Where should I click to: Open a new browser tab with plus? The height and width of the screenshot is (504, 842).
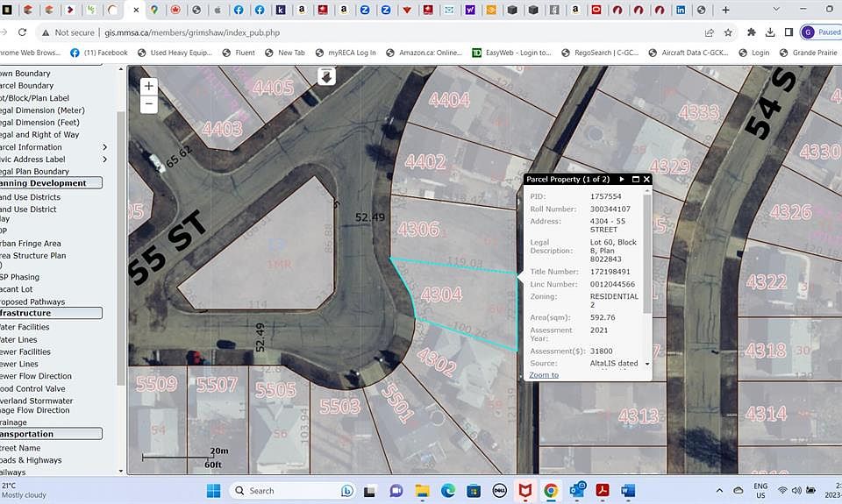coord(725,10)
